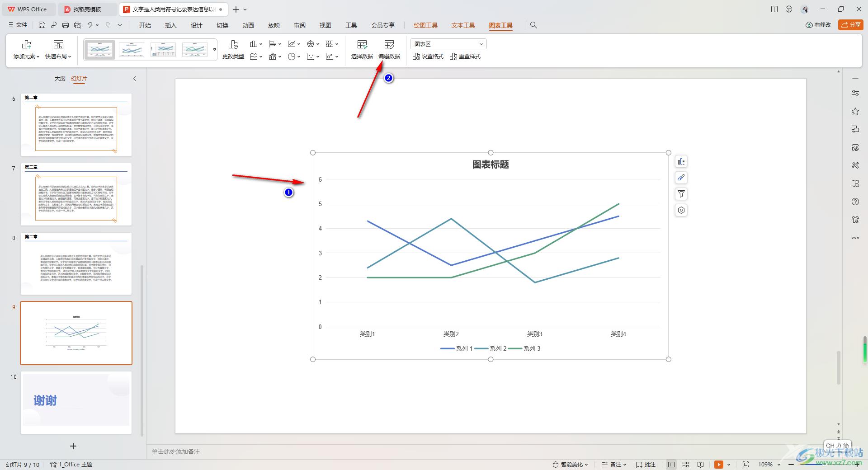The height and width of the screenshot is (470, 868).
Task: Click Change Chart Type (更改类型)
Action: (233, 50)
